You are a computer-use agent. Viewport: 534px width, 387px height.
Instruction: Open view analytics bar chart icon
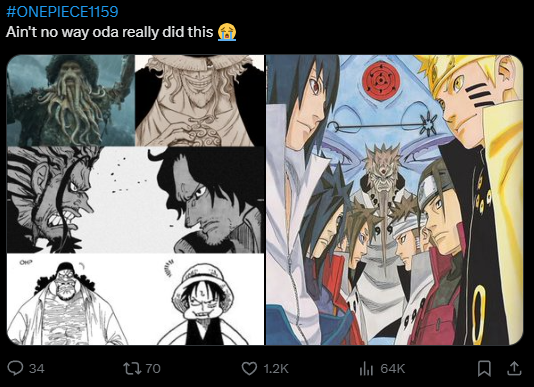point(366,368)
